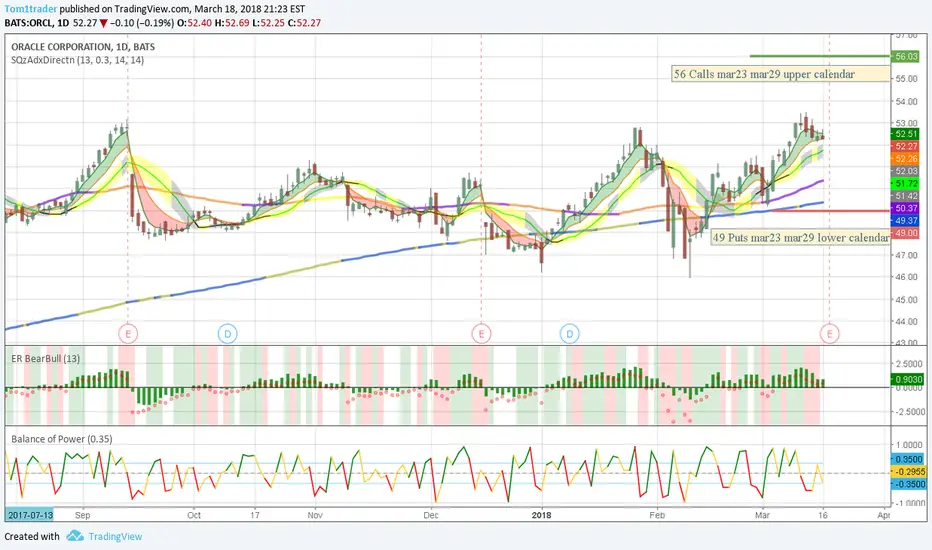Click the C:52.27 close value in header
The image size is (932, 550).
pos(304,23)
